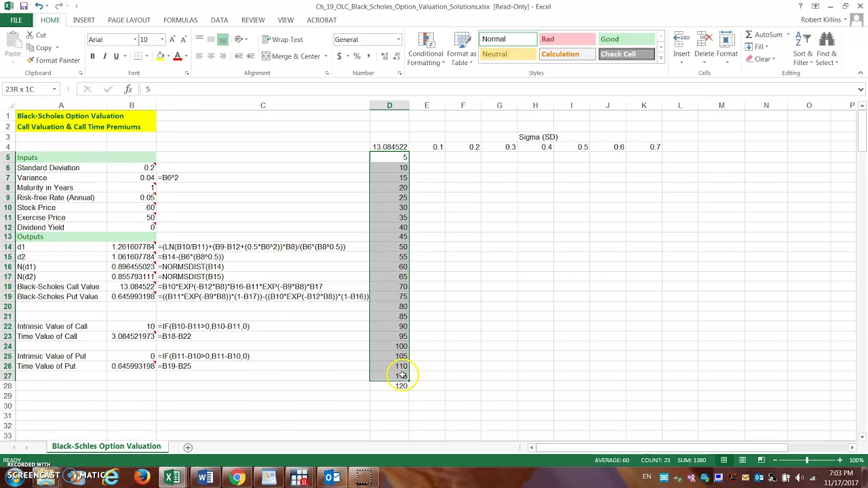Screen dimensions: 868x488
Task: Align text left
Action: click(x=199, y=56)
